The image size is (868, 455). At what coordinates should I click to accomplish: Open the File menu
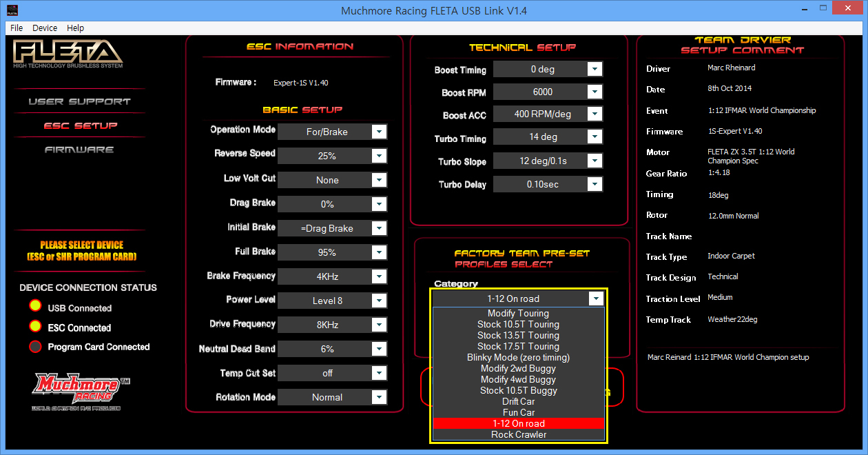click(17, 28)
